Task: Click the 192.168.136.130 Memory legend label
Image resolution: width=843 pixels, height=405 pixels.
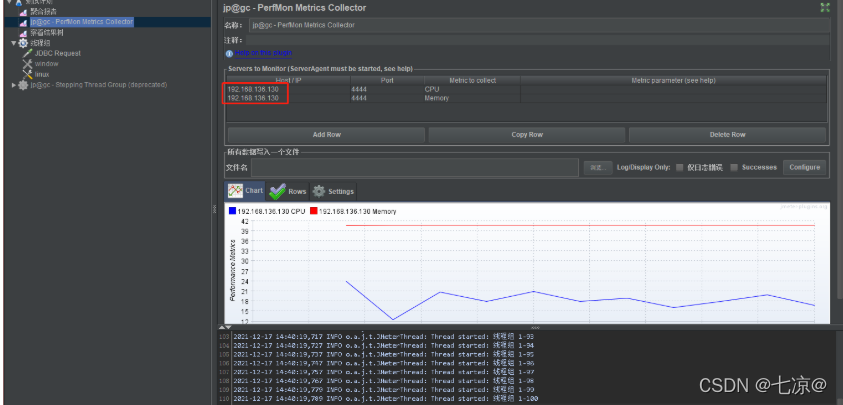Action: tap(358, 211)
